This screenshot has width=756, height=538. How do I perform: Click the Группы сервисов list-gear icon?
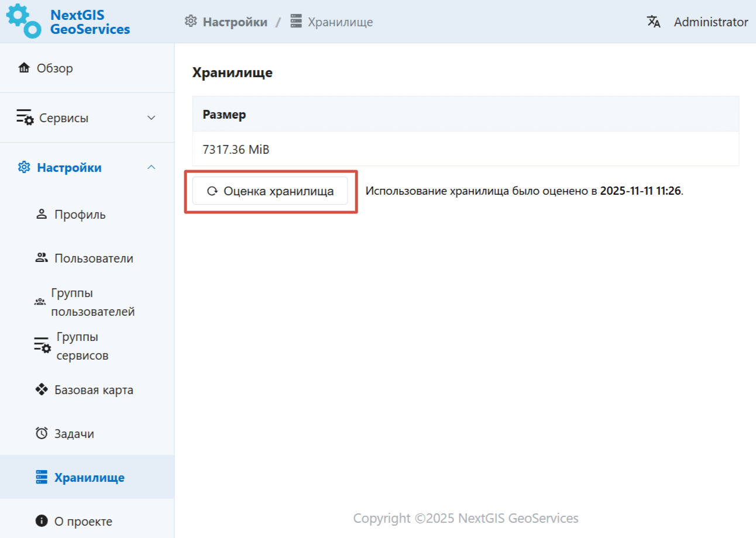[42, 346]
